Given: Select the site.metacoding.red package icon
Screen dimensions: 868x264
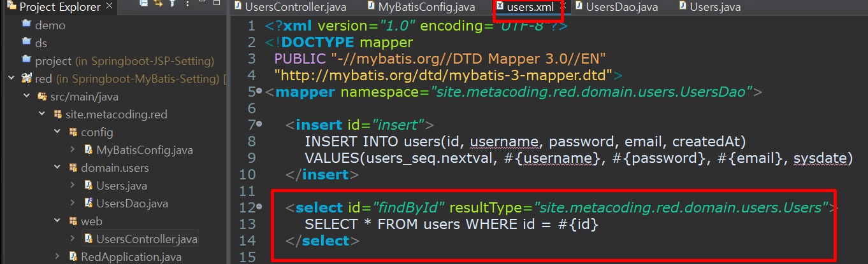Looking at the screenshot, I should click(x=57, y=115).
